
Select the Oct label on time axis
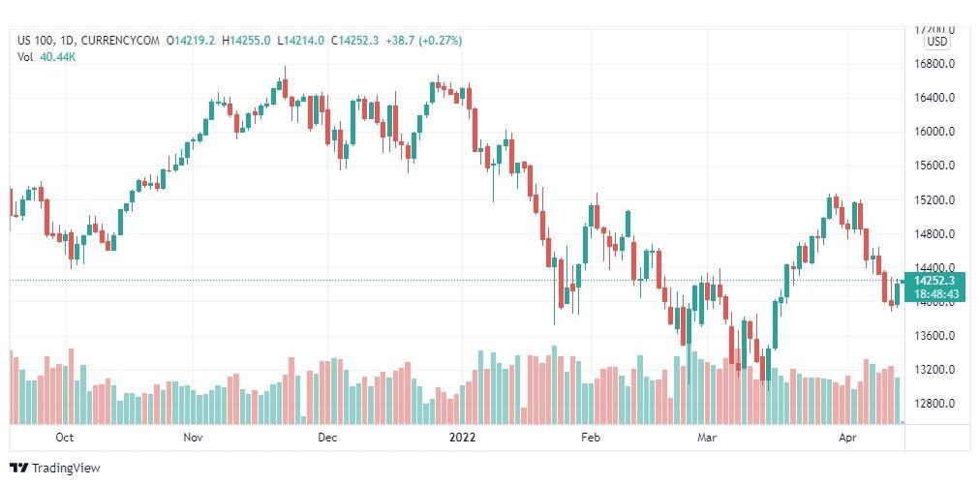[64, 438]
